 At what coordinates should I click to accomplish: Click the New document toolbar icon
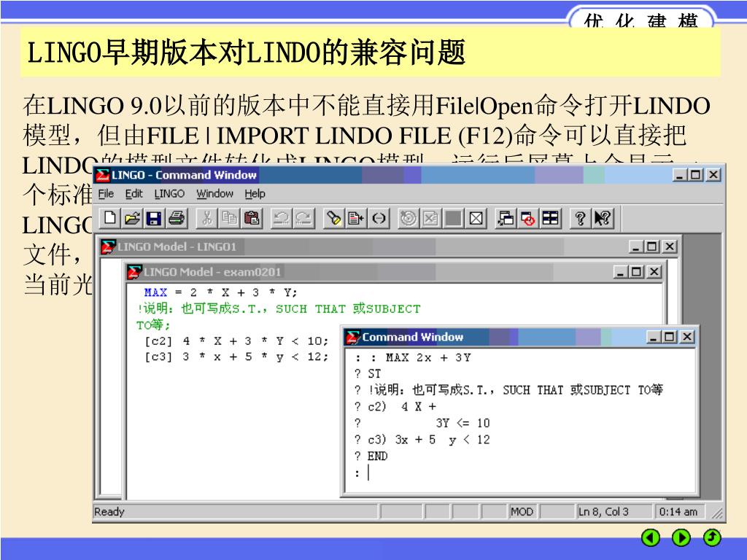pos(110,219)
